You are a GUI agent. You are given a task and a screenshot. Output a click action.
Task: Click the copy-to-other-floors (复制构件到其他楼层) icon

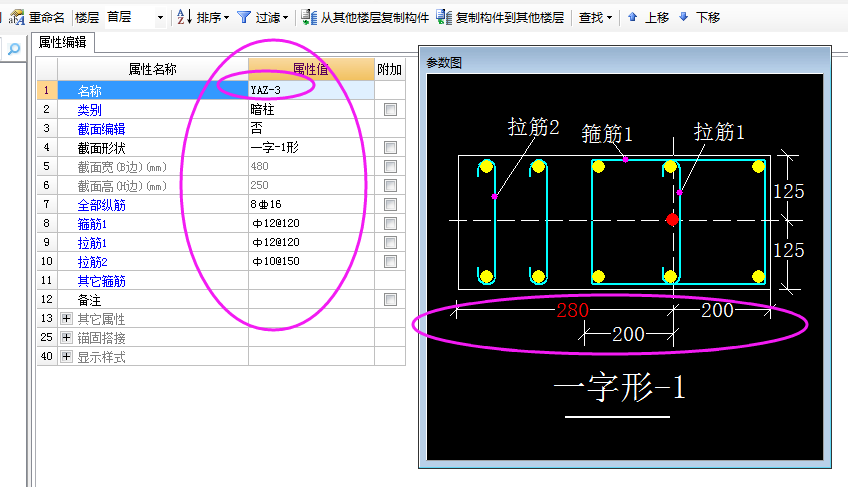click(444, 17)
